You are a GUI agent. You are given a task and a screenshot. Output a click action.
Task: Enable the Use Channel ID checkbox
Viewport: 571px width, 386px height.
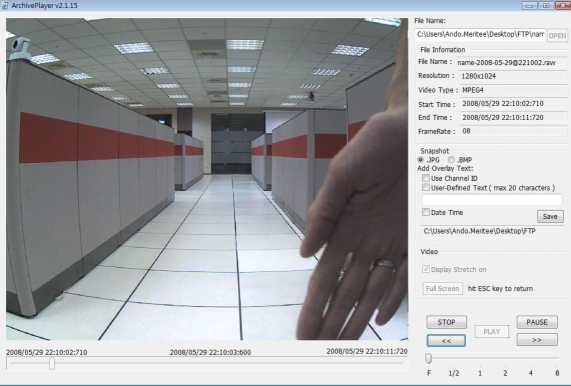point(426,178)
